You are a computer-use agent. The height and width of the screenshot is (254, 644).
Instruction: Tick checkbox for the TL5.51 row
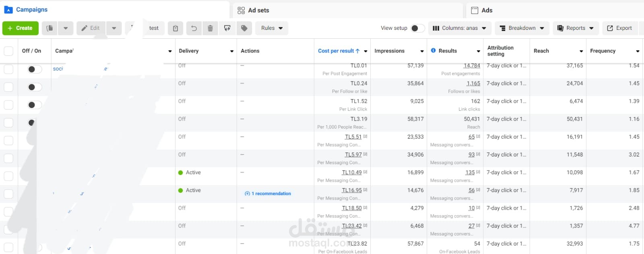click(8, 140)
